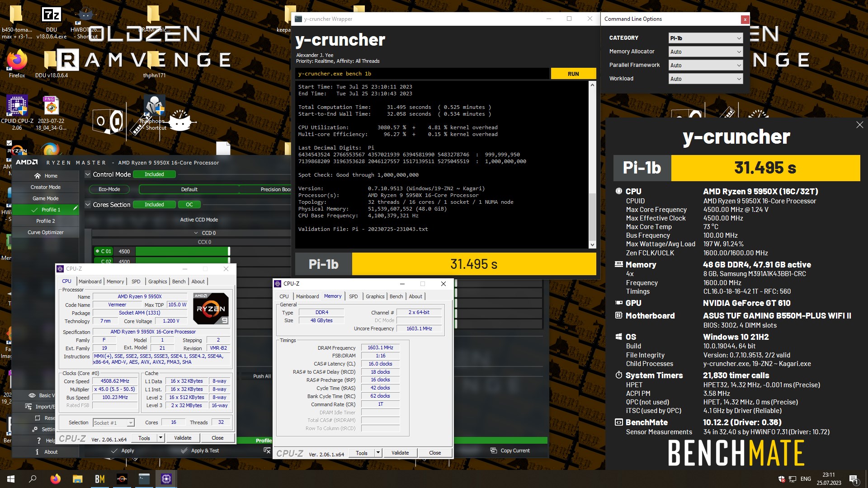The height and width of the screenshot is (488, 868).
Task: Open the notification center icon
Action: [854, 479]
